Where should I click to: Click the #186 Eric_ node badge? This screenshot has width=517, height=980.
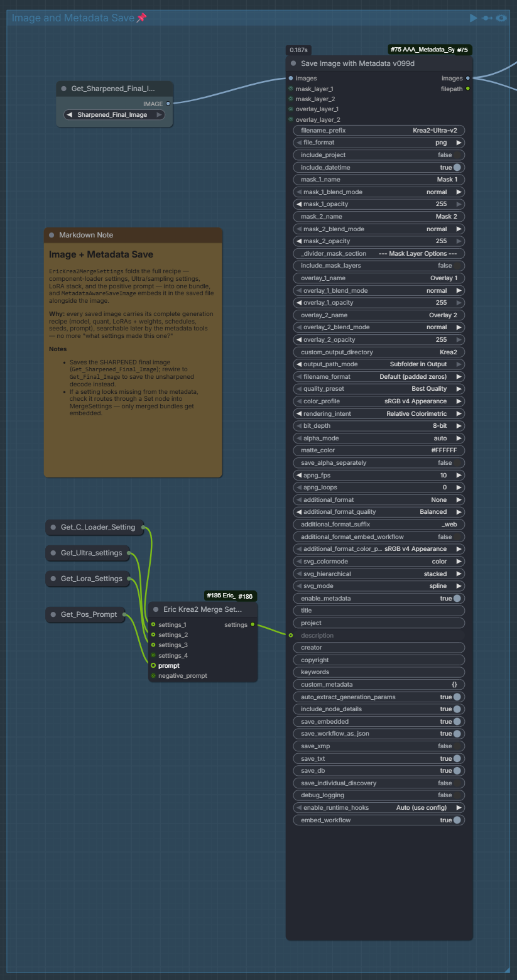pos(220,596)
